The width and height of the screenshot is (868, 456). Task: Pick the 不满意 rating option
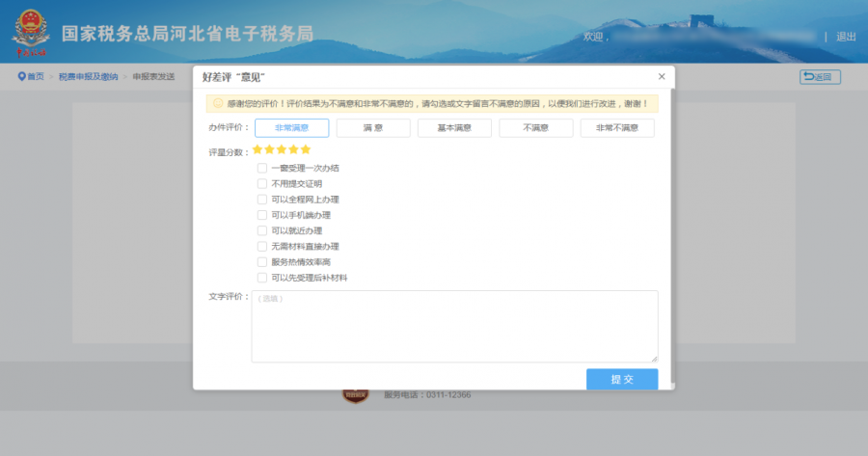point(536,127)
